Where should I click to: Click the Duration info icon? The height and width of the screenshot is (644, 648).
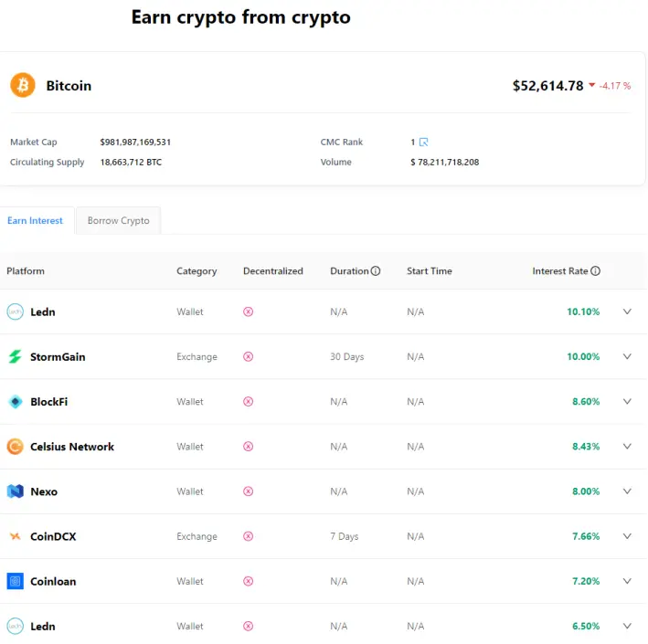point(376,271)
